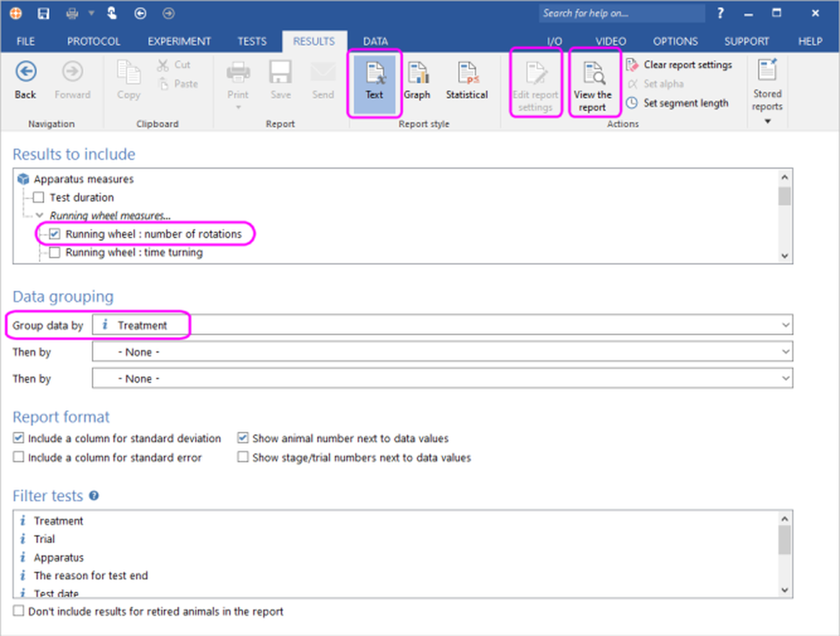Check Running wheel time turning

[x=55, y=253]
